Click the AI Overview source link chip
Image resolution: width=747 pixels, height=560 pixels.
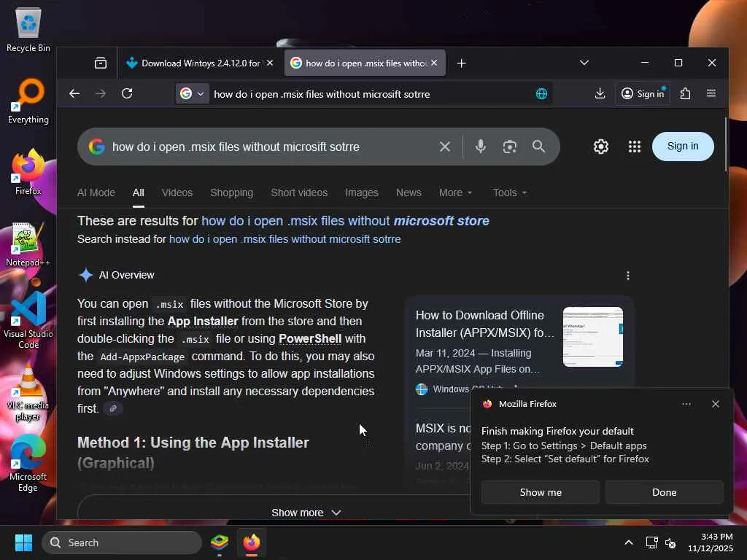point(113,408)
